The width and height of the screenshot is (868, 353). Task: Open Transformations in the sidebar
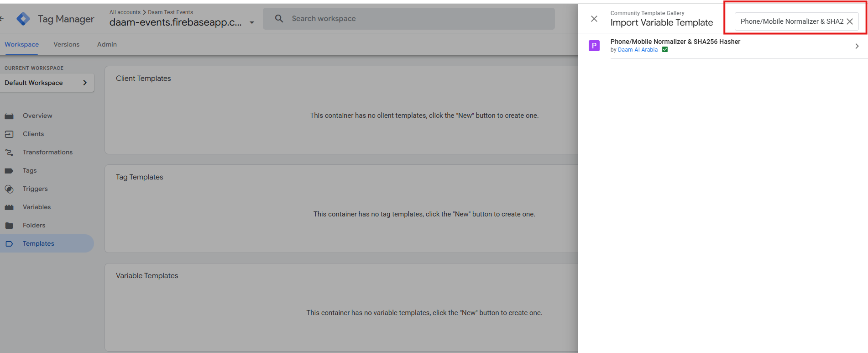point(47,152)
